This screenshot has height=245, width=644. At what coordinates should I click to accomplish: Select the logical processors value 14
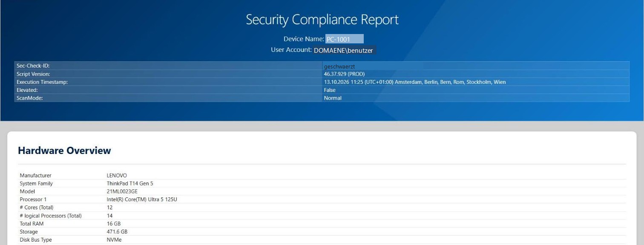[x=109, y=216]
